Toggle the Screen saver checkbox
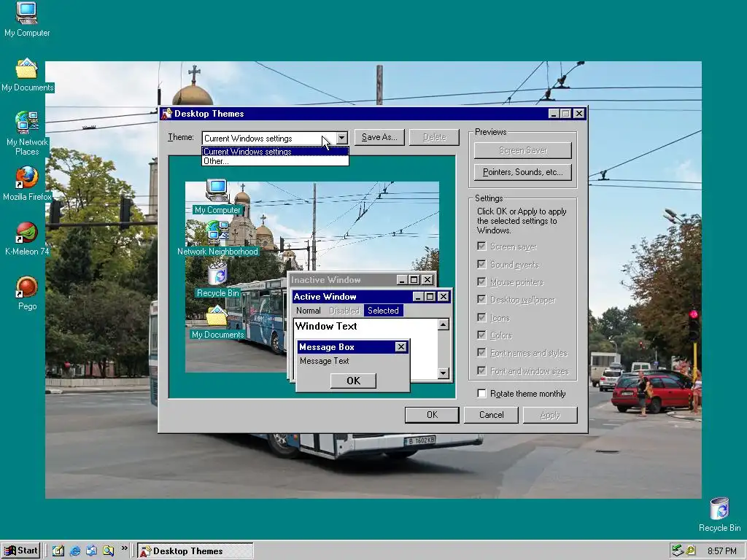 point(481,246)
